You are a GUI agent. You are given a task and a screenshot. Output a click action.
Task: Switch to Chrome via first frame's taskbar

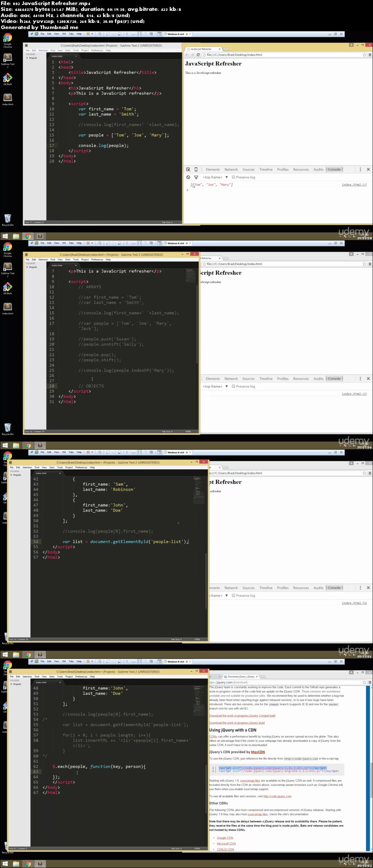[28, 236]
